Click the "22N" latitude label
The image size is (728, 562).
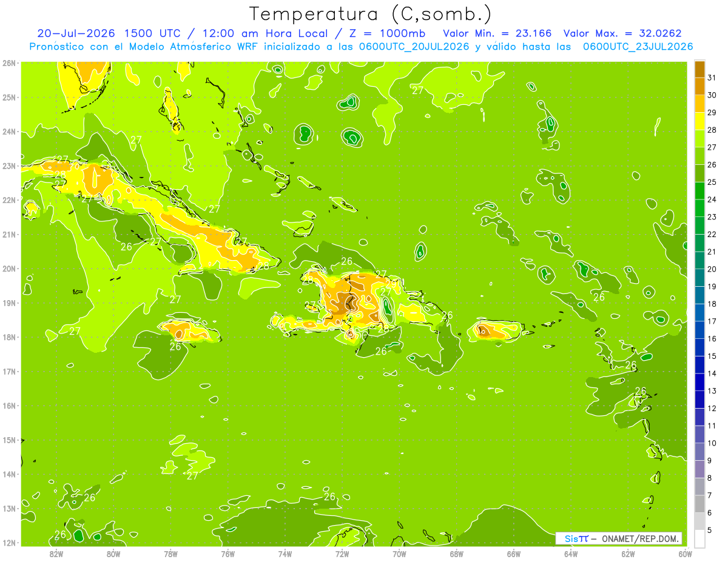[9, 200]
